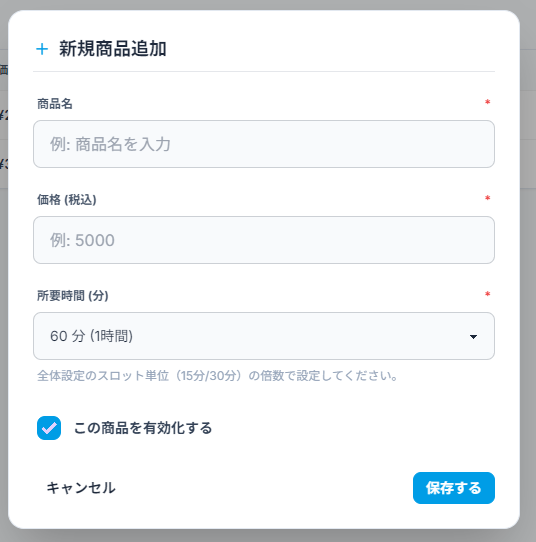536x542 pixels.
Task: Click the 価格 (税込) field label
Action: coord(67,200)
